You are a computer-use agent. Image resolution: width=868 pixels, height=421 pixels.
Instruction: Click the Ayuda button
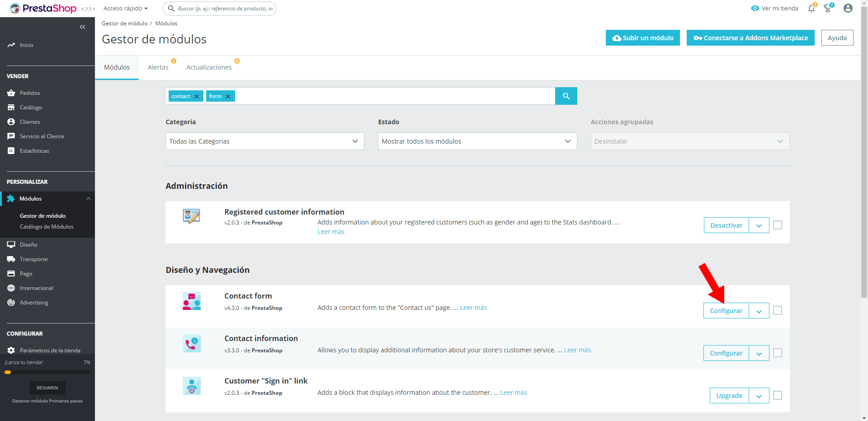[x=837, y=38]
